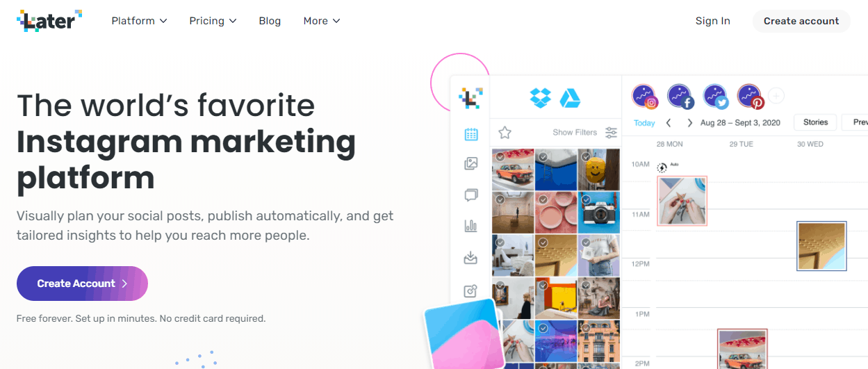Click the Sign In link
868x369 pixels.
click(712, 21)
